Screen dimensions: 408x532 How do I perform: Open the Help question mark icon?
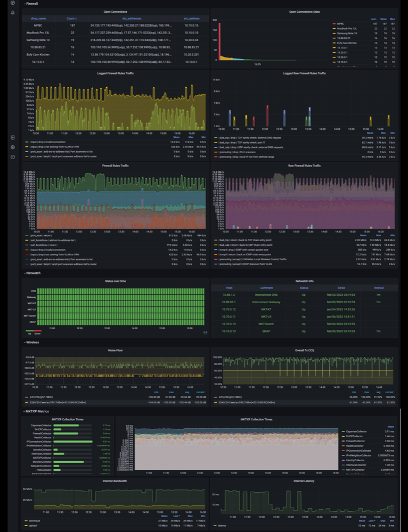click(13, 157)
